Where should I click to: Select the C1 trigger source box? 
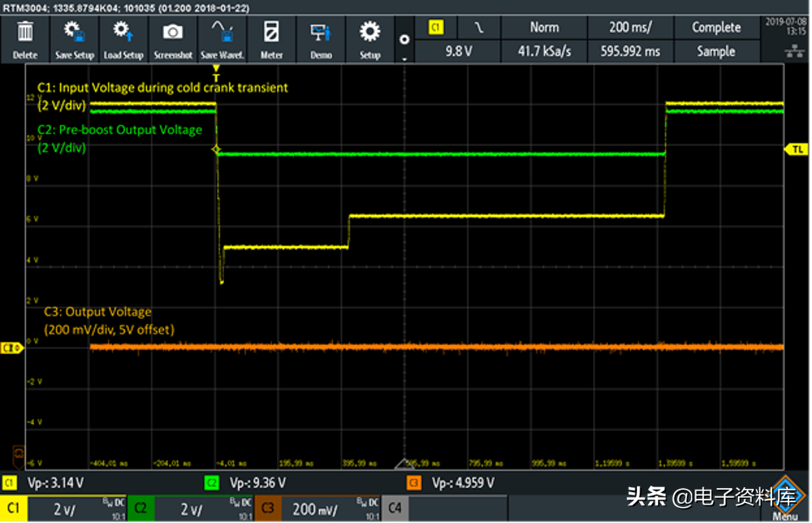click(436, 27)
